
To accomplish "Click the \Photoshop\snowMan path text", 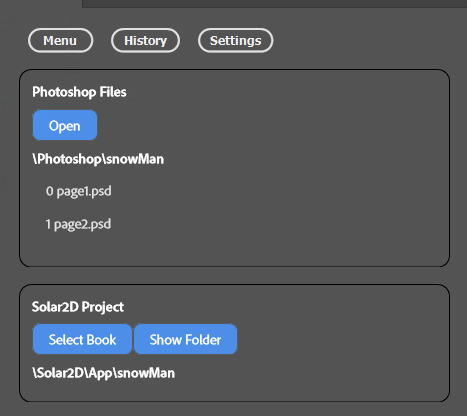I will click(x=98, y=159).
